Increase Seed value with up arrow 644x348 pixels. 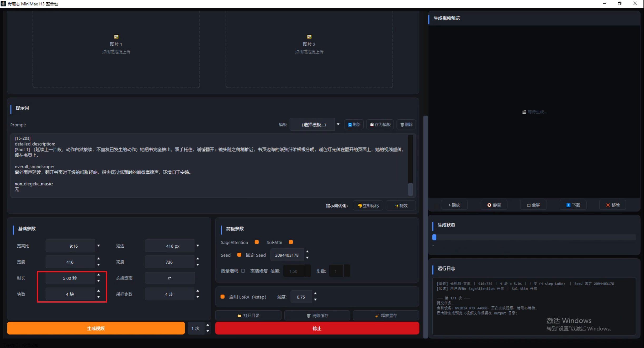click(307, 252)
